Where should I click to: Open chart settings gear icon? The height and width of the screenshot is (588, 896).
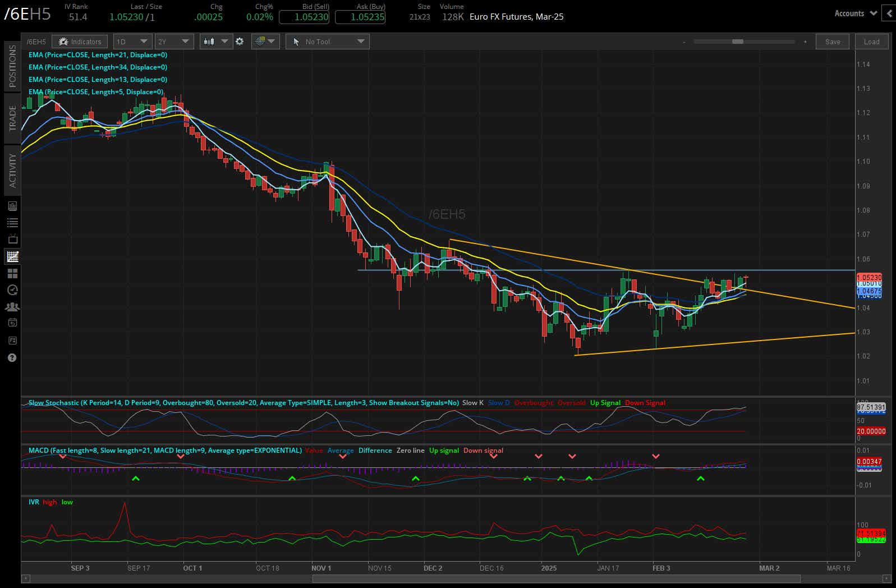pyautogui.click(x=240, y=42)
